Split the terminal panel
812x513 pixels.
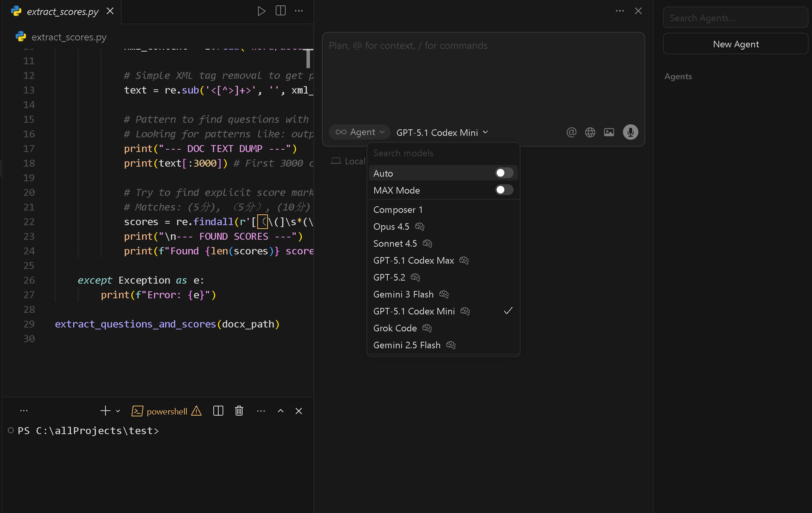[218, 411]
